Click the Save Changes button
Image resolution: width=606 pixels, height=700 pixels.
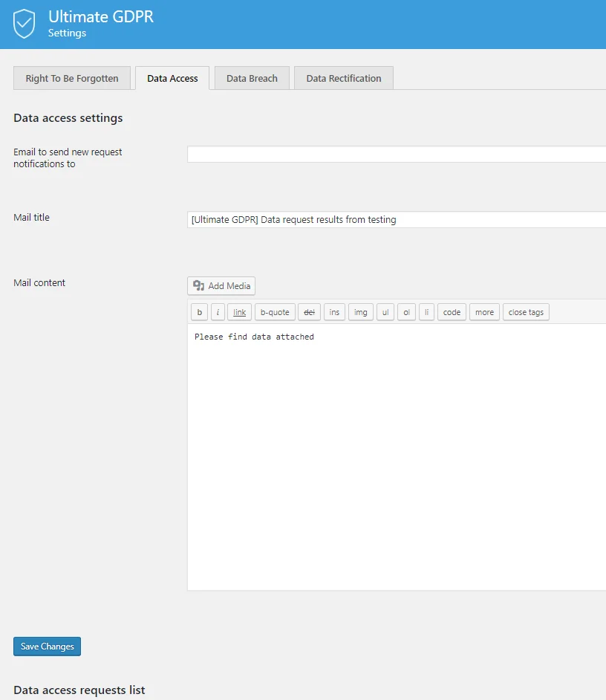pyautogui.click(x=47, y=646)
